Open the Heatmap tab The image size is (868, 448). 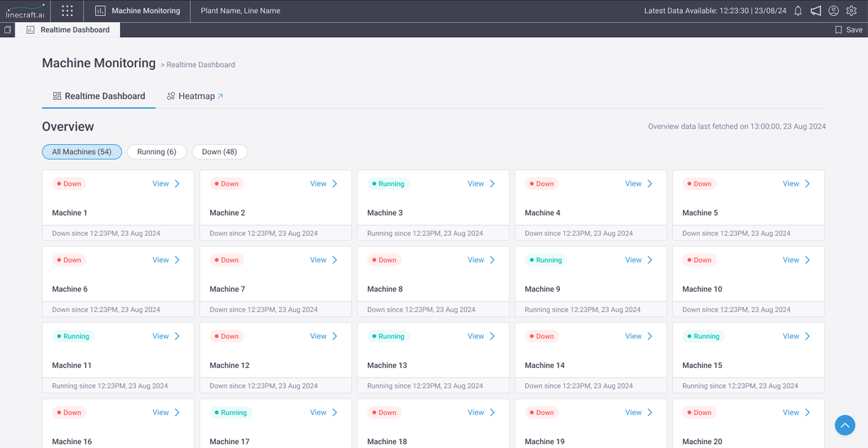tap(195, 96)
